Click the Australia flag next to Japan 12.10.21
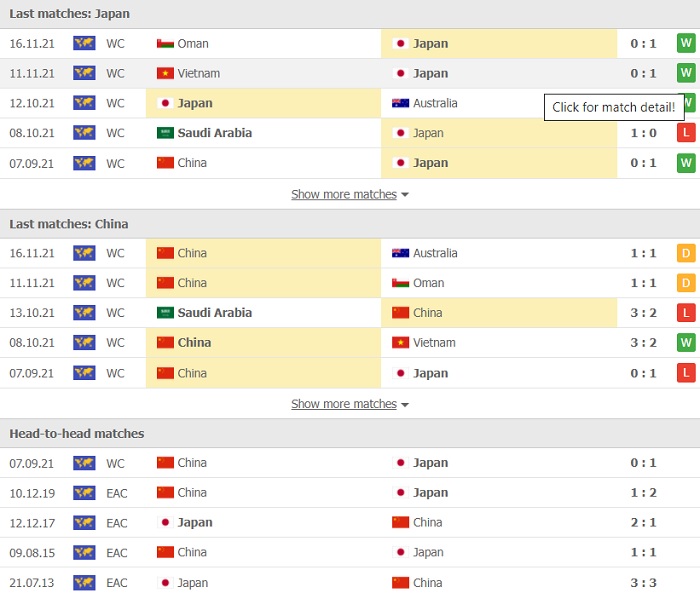 point(400,103)
